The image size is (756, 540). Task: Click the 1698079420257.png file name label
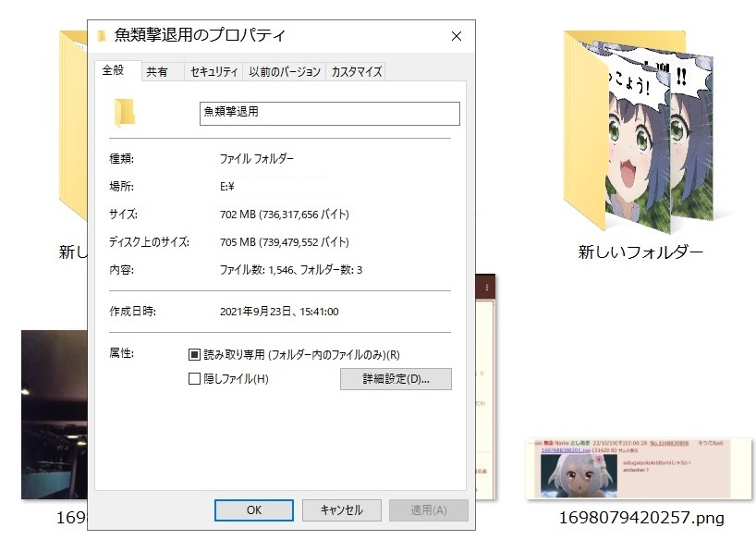[x=640, y=517]
